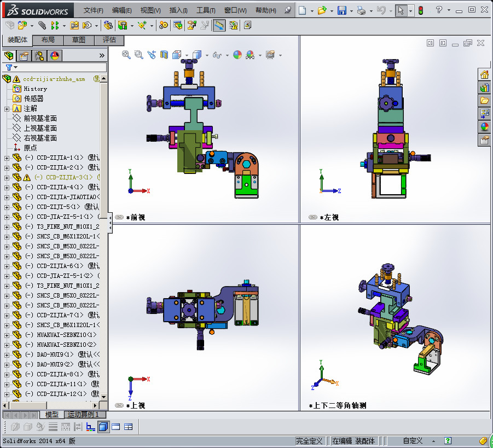Expand the CCD-ZIJIA-1<1> component
The height and width of the screenshot is (448, 493).
(7, 158)
